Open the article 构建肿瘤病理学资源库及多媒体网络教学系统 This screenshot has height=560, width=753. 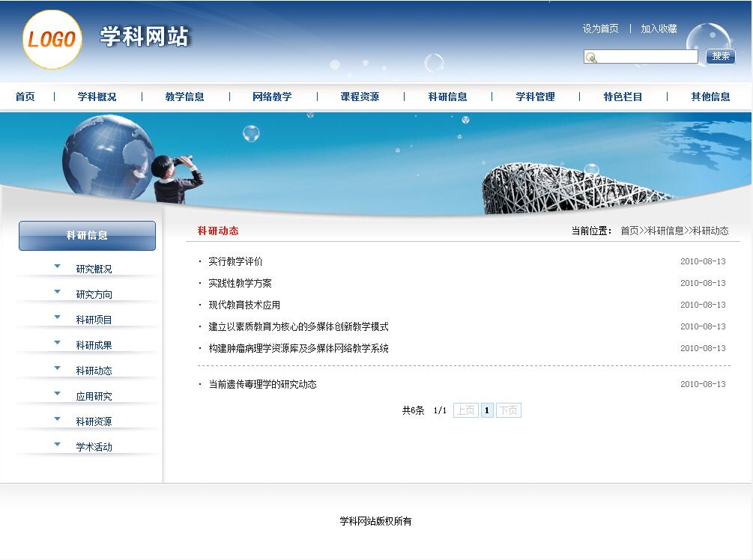[x=298, y=348]
